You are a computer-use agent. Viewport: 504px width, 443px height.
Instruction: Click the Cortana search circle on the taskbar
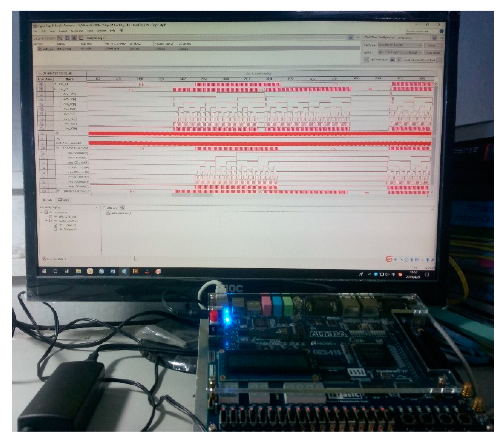tap(55, 271)
